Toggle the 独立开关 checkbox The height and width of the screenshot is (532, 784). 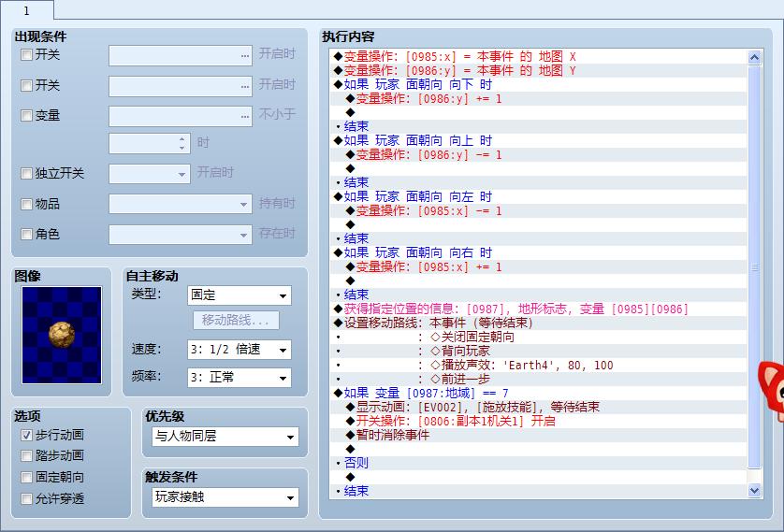[x=26, y=173]
